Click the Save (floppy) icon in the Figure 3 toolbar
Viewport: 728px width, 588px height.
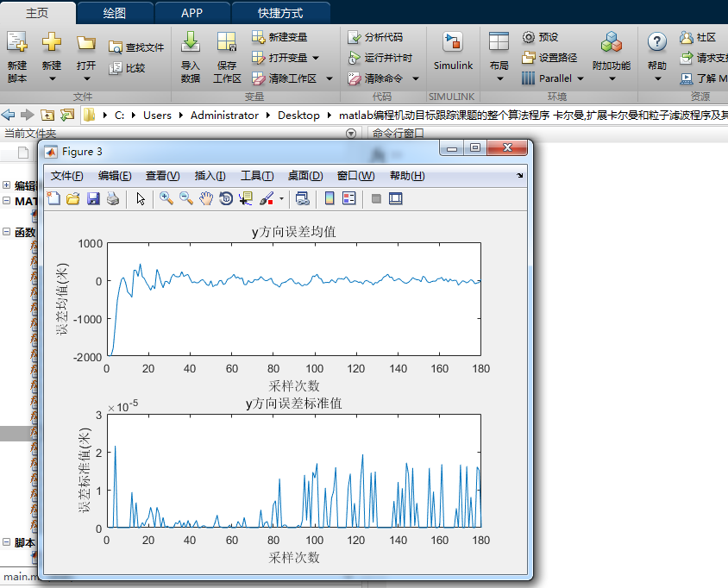(93, 198)
